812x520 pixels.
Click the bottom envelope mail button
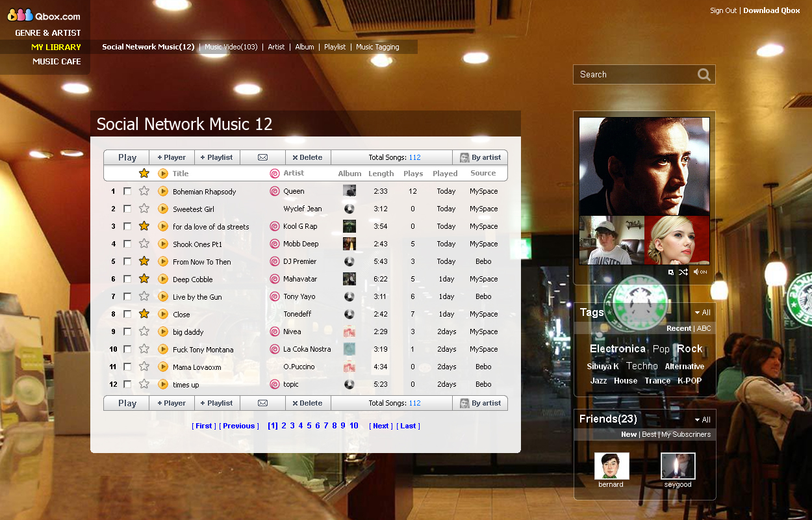coord(262,403)
